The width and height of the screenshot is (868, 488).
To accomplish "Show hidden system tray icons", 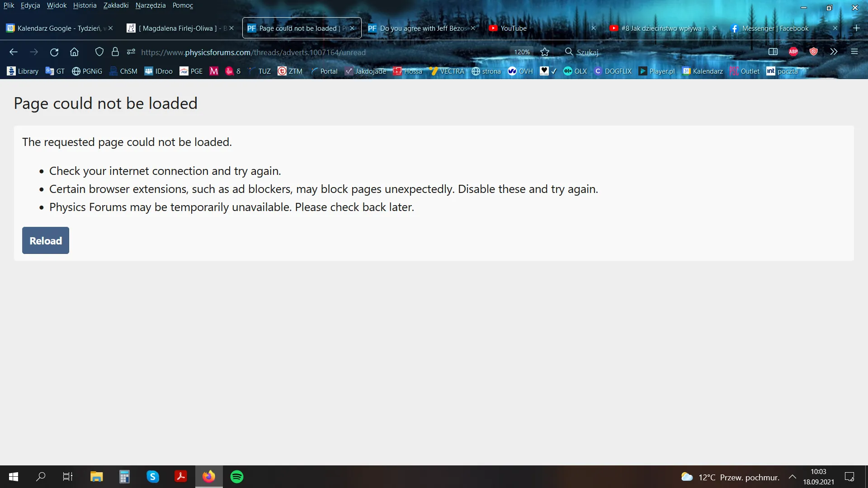I will (792, 477).
